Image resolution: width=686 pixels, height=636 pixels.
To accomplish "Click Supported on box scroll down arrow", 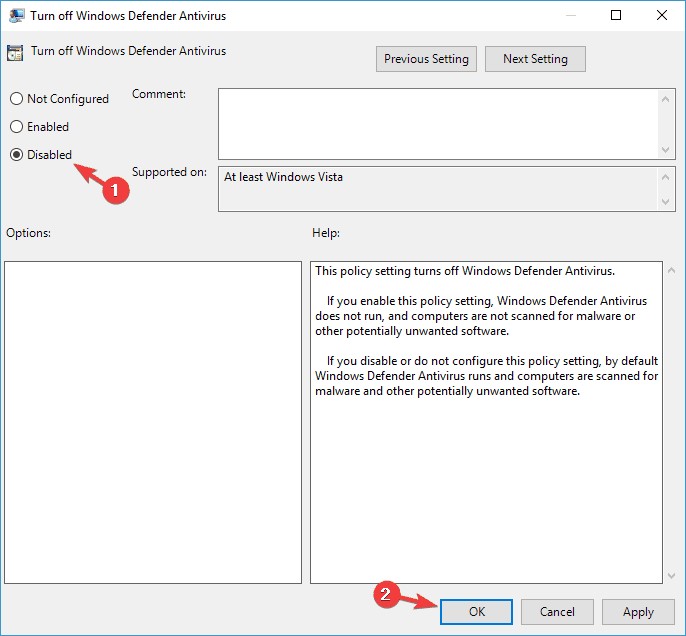I will tap(665, 202).
